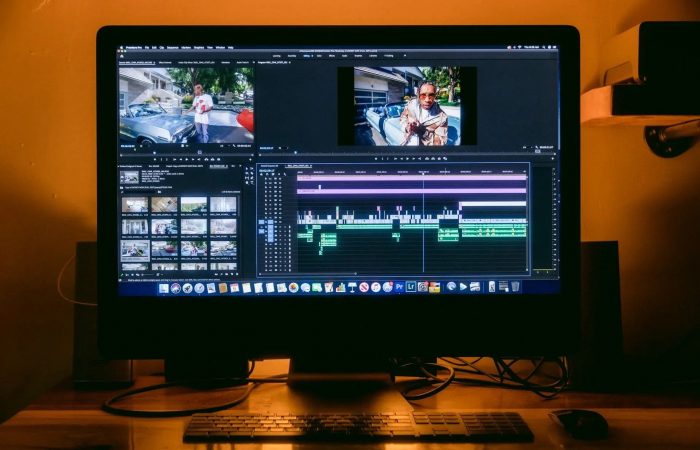700x450 pixels.
Task: Open Sort Icons menu in Project panel footer
Action: tap(158, 274)
